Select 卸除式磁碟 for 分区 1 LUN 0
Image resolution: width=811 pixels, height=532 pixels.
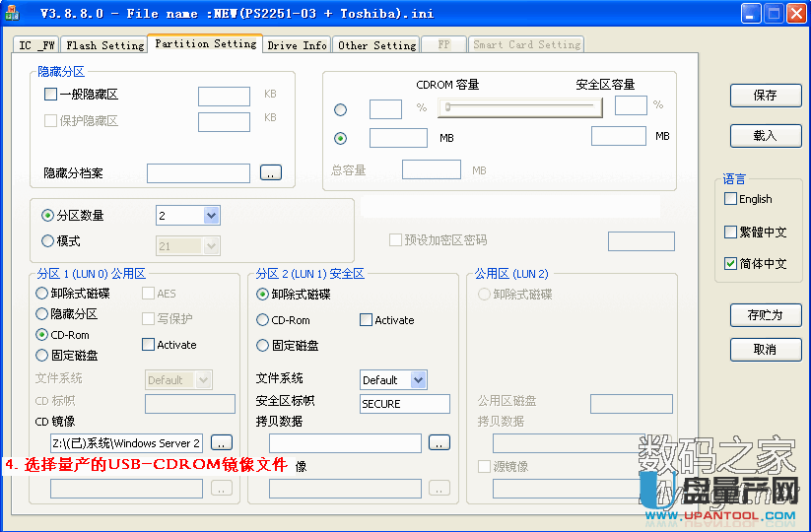click(x=42, y=294)
